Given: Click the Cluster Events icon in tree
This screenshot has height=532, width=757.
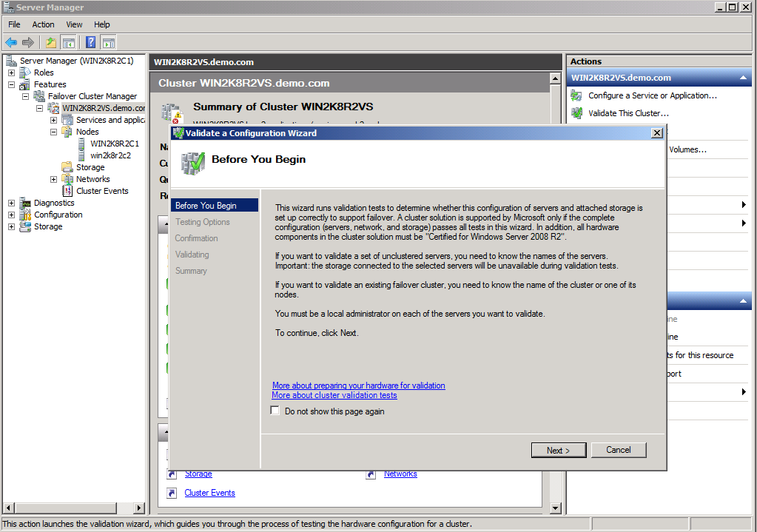Looking at the screenshot, I should 67,191.
